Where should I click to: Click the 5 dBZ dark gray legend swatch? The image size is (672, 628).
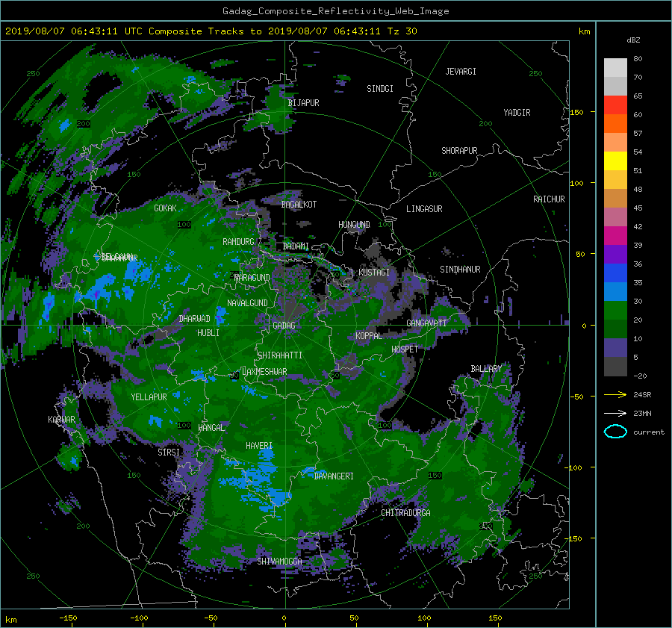[615, 367]
